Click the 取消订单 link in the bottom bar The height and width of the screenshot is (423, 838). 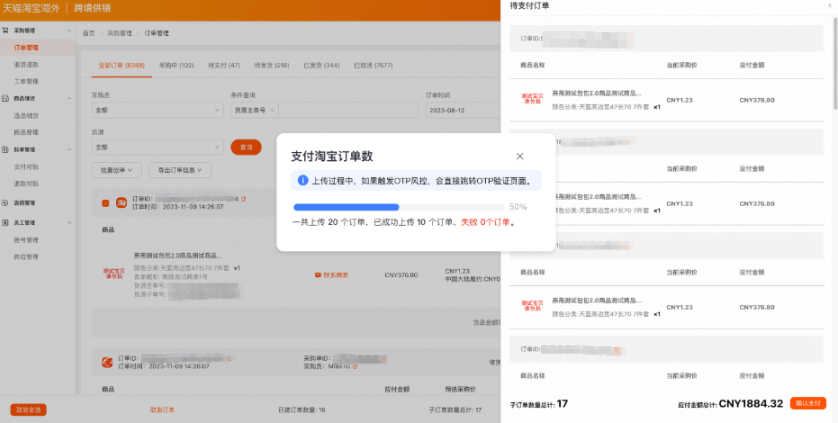click(162, 410)
